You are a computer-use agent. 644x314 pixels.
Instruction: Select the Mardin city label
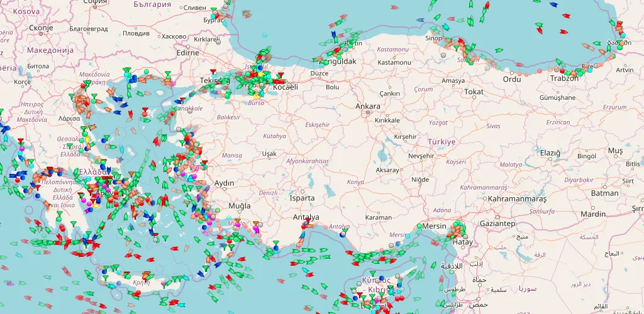(x=593, y=214)
